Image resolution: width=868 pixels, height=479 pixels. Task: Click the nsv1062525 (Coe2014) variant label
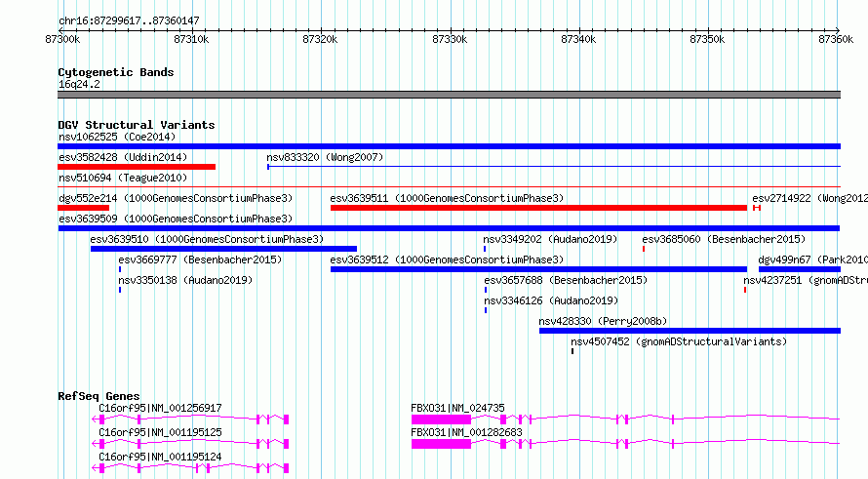click(x=117, y=137)
